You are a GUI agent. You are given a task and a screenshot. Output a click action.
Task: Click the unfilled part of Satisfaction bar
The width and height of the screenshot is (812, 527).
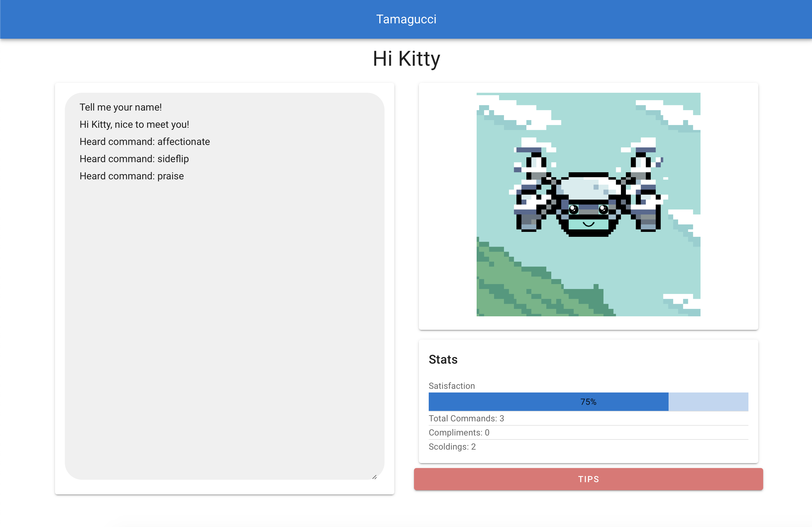tap(708, 402)
